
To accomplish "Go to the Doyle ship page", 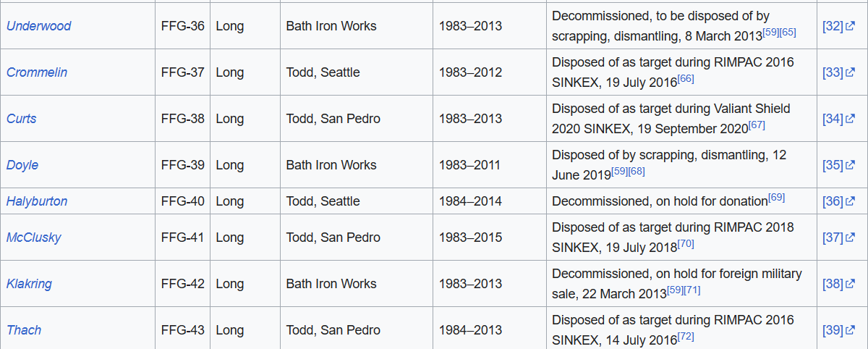I will 22,165.
